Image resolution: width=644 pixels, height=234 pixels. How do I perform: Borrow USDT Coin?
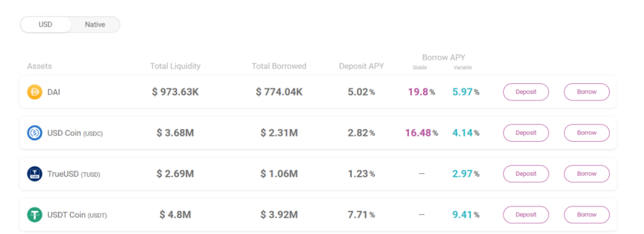(587, 215)
